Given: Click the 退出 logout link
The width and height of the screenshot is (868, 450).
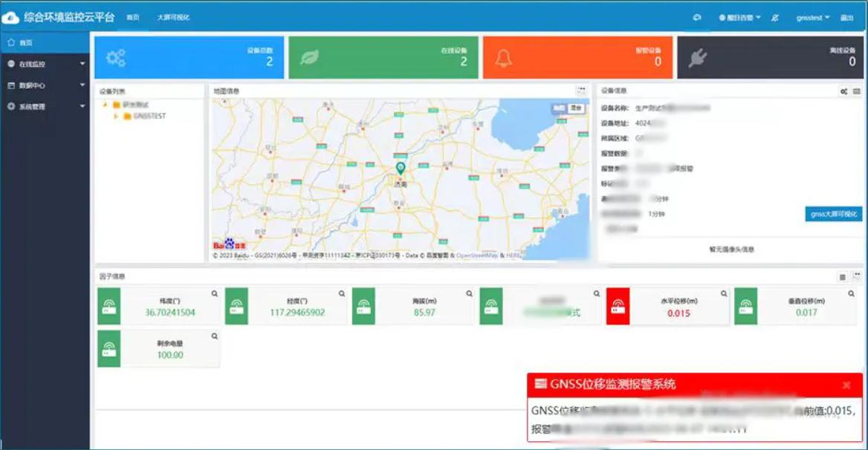Looking at the screenshot, I should click(x=846, y=17).
